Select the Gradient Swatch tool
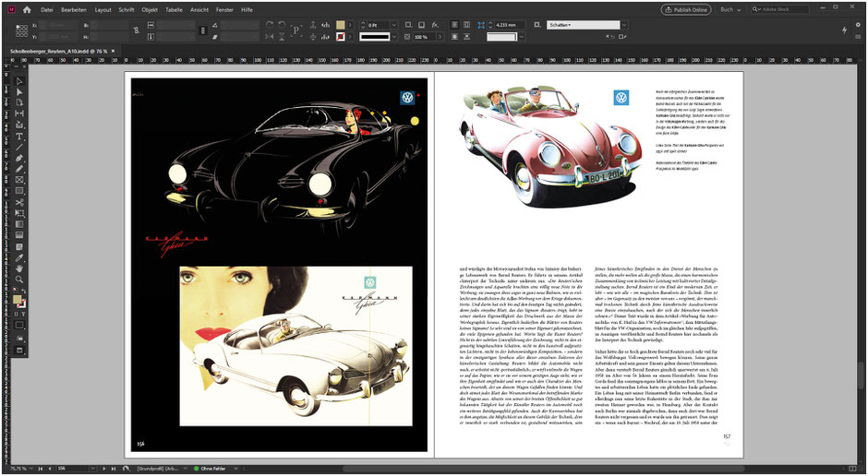 19,224
